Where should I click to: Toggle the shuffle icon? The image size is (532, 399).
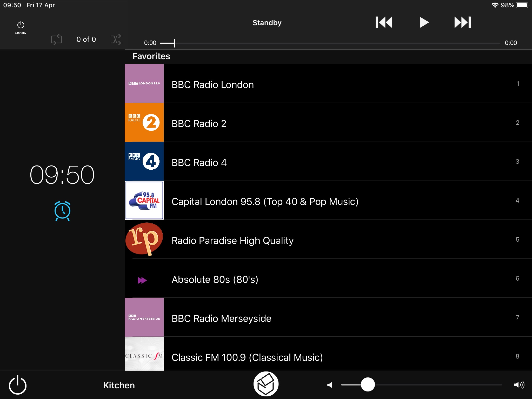[116, 39]
